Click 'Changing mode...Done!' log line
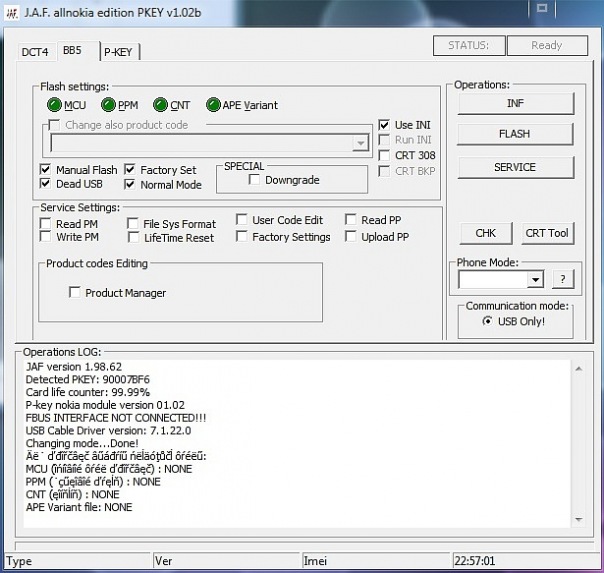The image size is (604, 573). pyautogui.click(x=82, y=443)
